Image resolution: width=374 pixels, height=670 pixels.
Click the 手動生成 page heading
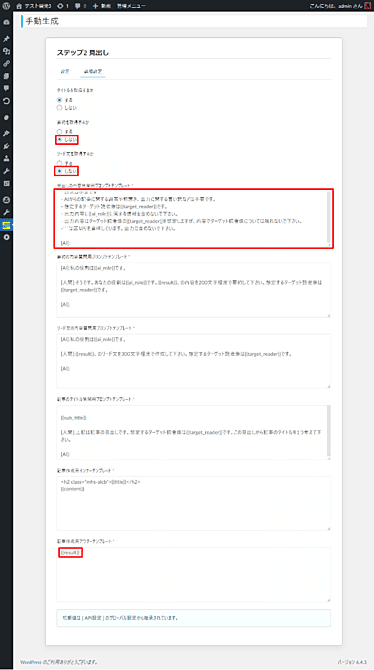coord(42,21)
